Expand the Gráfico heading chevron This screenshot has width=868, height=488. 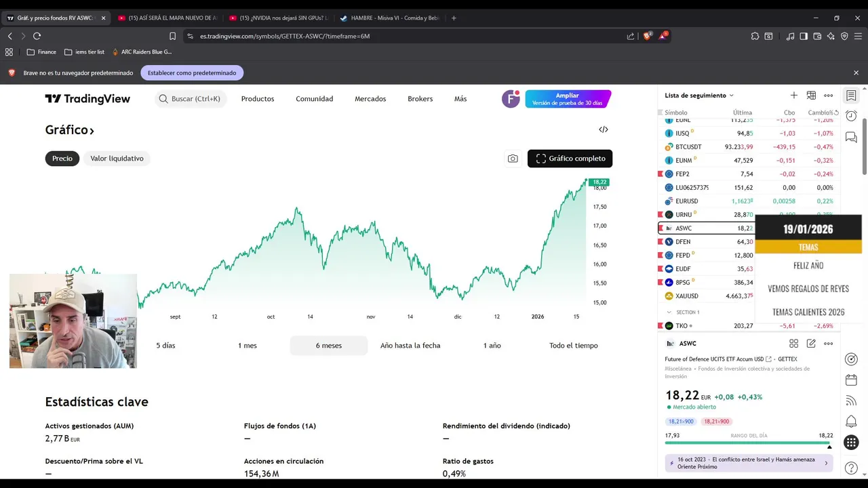(x=92, y=131)
